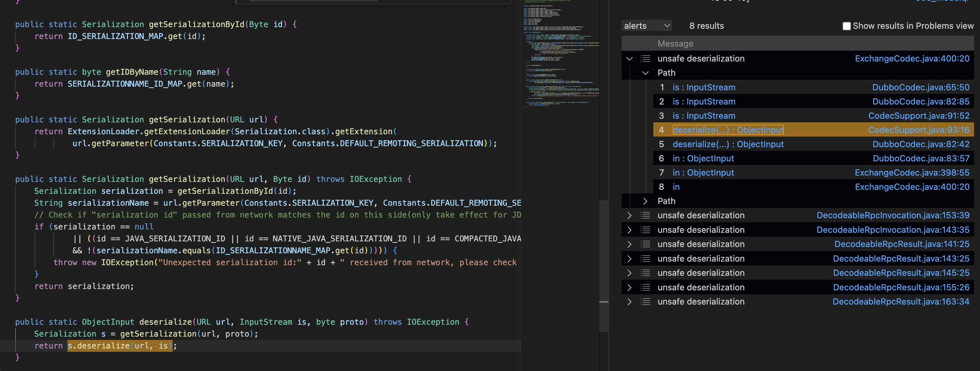Click 'NATIVE_JAVA_SERIALIZATION_ID' constant
Image resolution: width=980 pixels, height=371 pixels.
339,239
